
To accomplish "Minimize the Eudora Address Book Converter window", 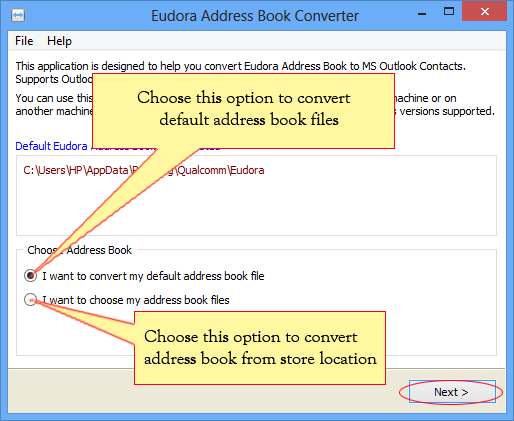I will coord(422,14).
